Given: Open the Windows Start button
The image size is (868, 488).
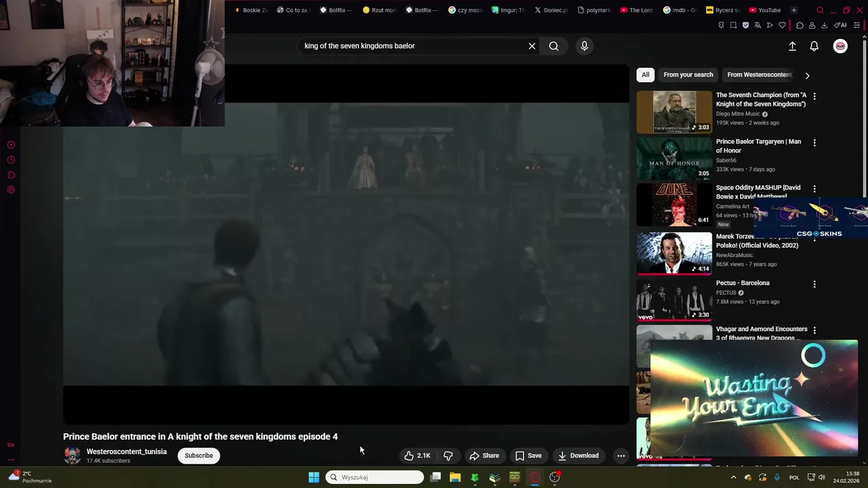Looking at the screenshot, I should click(x=313, y=477).
